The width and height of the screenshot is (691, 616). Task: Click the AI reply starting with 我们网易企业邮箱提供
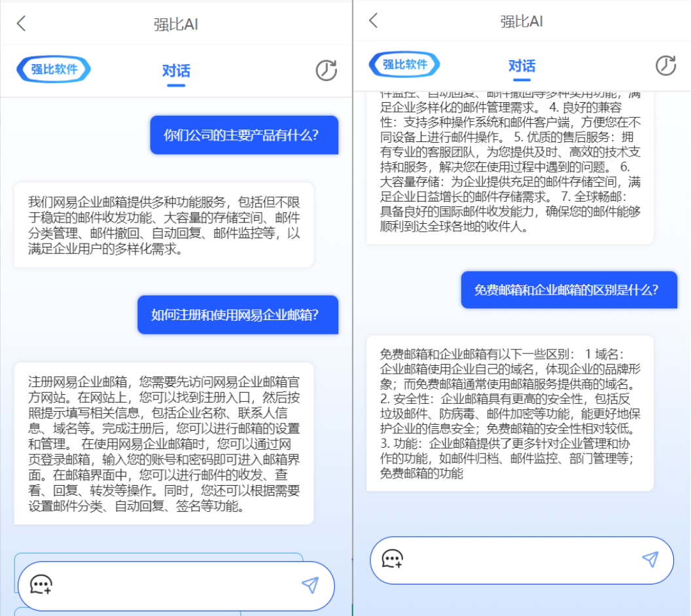[164, 225]
